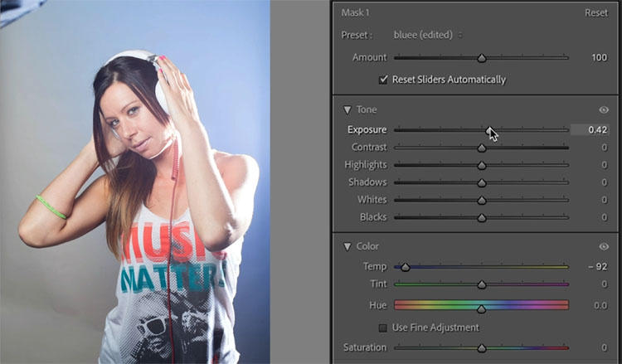Click the Mask 1 title text
This screenshot has height=364, width=622.
click(355, 12)
